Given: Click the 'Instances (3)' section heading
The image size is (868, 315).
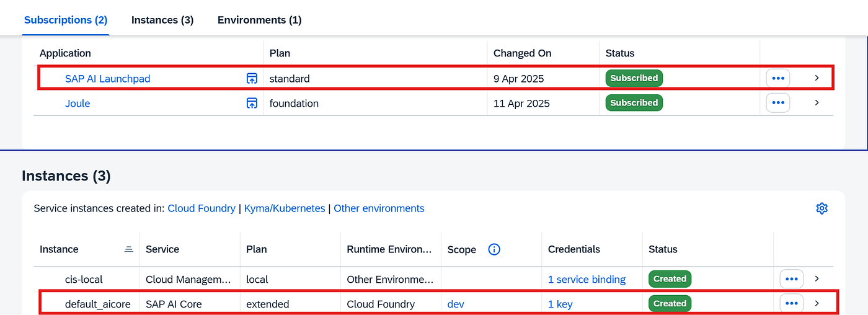Looking at the screenshot, I should [66, 176].
